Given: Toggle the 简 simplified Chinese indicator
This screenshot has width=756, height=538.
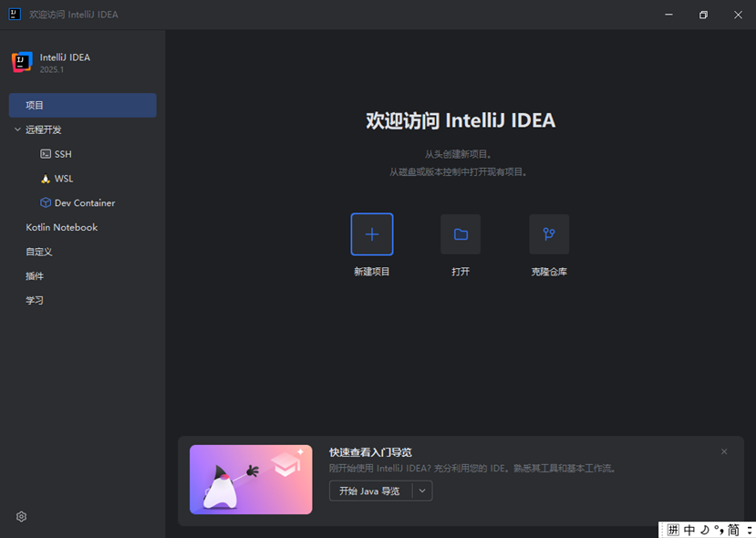Looking at the screenshot, I should [x=734, y=530].
